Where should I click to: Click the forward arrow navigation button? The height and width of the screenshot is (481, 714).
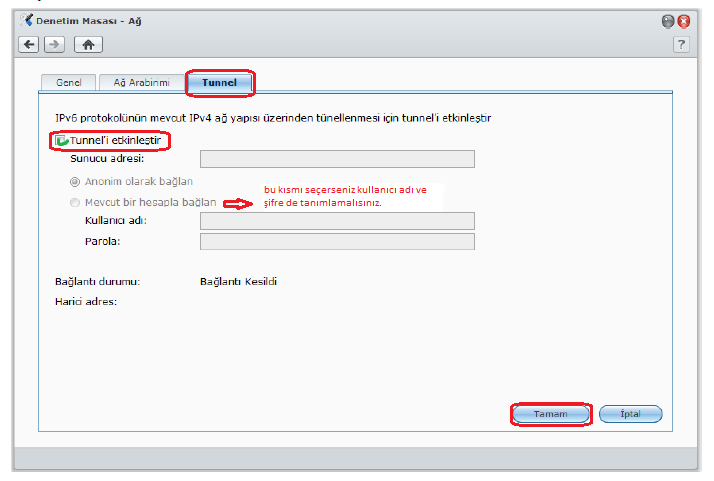pos(54,44)
